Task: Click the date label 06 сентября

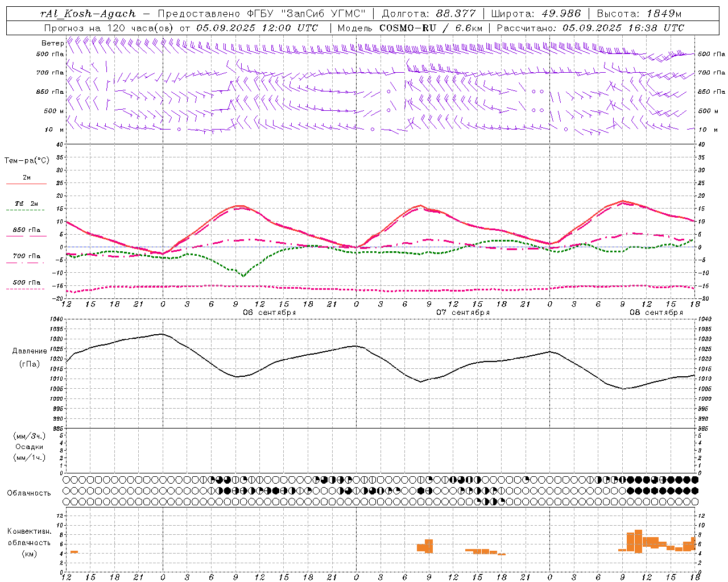Action: [x=270, y=313]
